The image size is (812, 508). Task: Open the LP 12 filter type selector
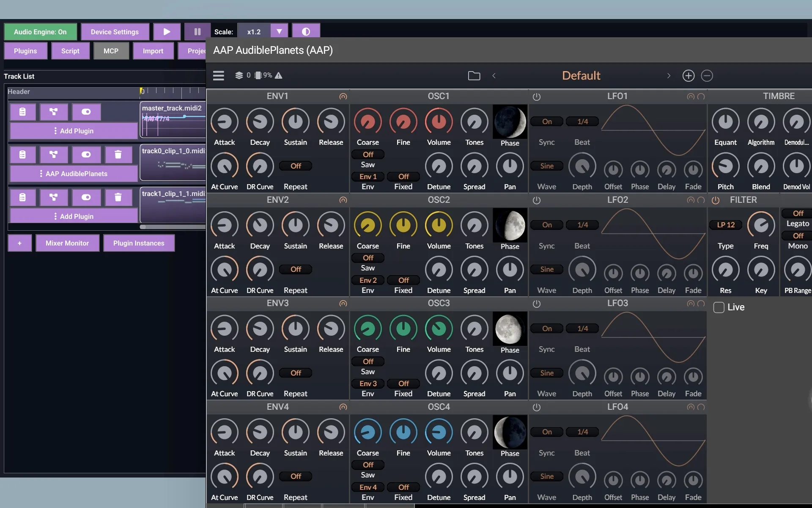click(x=725, y=225)
